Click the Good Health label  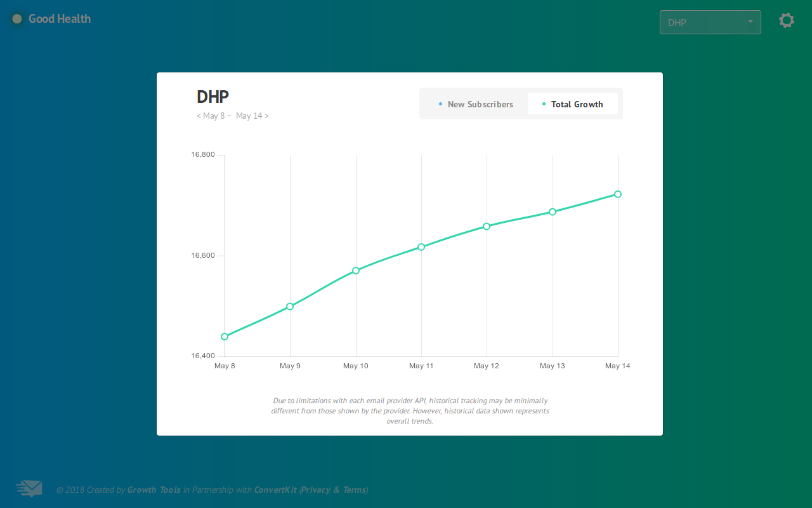coord(60,19)
